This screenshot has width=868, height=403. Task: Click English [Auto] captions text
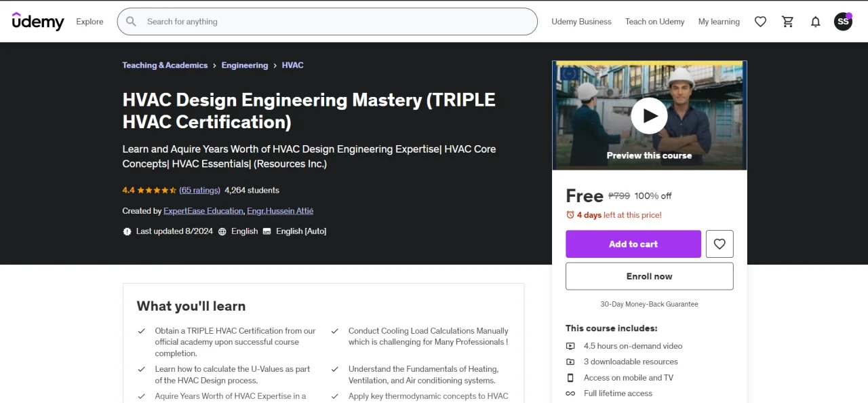[x=301, y=231]
